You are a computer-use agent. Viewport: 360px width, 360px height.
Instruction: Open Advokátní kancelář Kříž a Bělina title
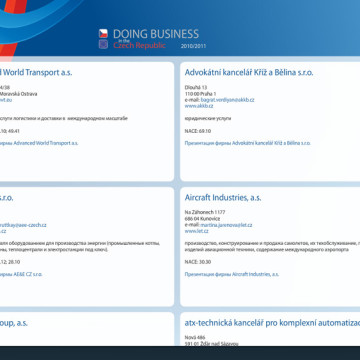point(249,72)
